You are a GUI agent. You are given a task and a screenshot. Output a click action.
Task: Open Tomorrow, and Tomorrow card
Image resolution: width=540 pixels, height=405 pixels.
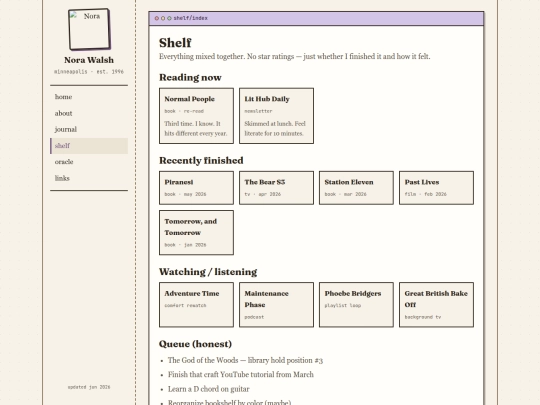tap(196, 232)
